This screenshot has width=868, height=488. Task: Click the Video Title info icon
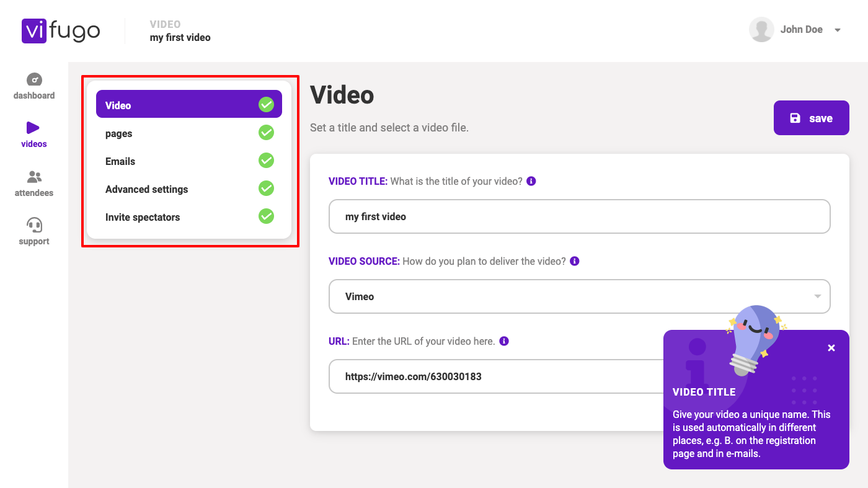531,182
